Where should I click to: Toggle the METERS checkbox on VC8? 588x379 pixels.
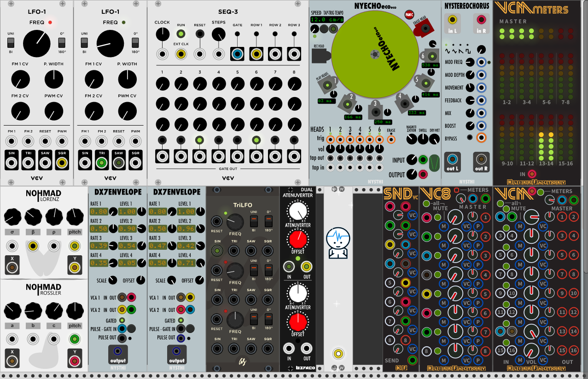pos(457,190)
